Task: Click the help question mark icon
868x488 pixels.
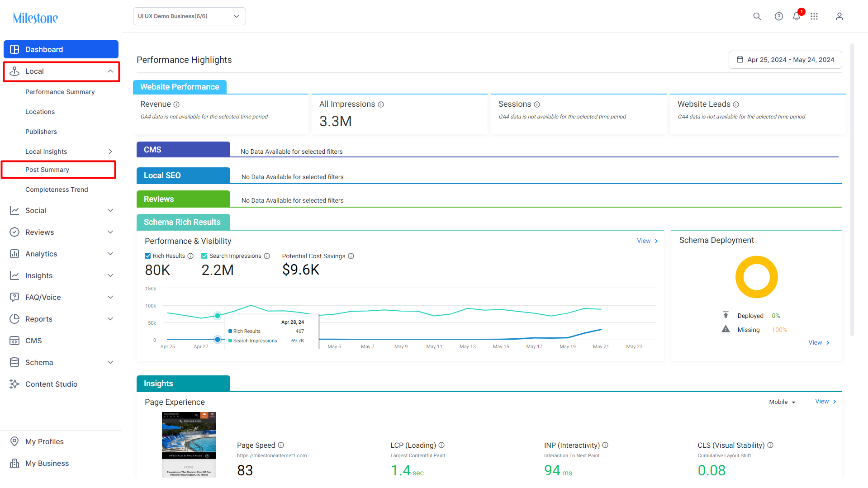Action: coord(778,16)
